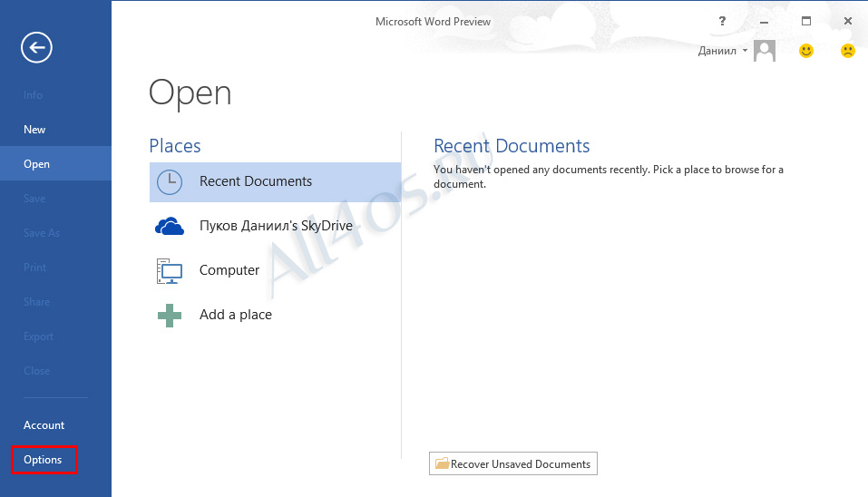Click the Computer monitor icon
The width and height of the screenshot is (868, 497).
click(170, 270)
